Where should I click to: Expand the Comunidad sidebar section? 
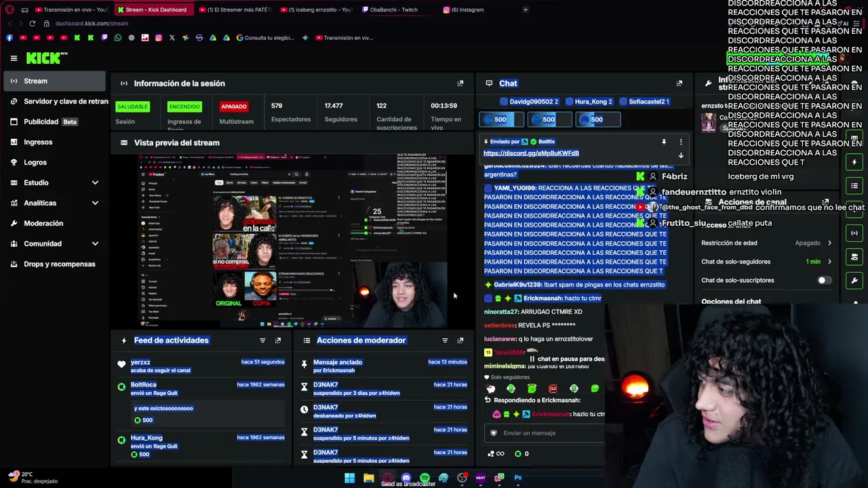tap(95, 243)
